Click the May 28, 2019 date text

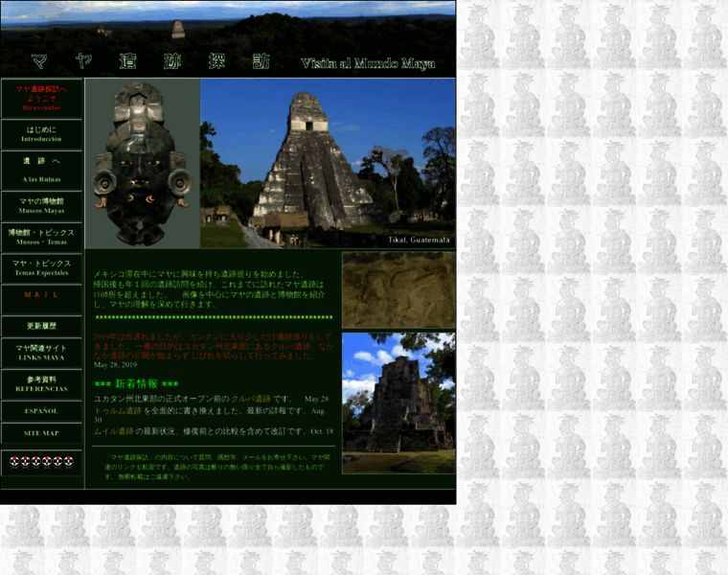[x=115, y=365]
